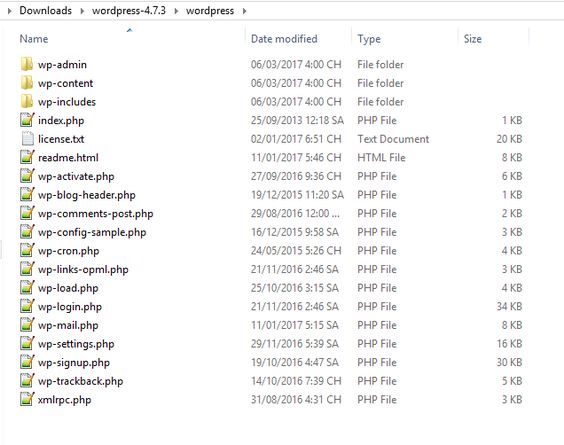The height and width of the screenshot is (445, 564).
Task: Select the wp-includes folder name
Action: 67,102
